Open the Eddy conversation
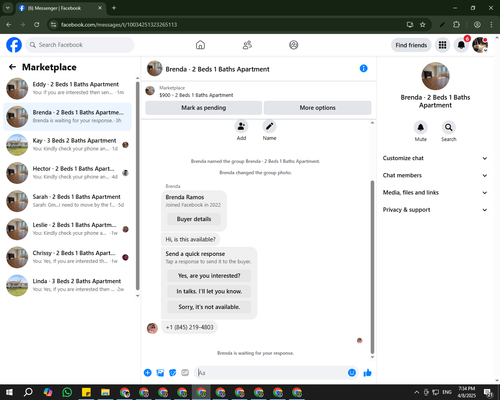Viewport: 500px width, 400px height. click(x=67, y=88)
